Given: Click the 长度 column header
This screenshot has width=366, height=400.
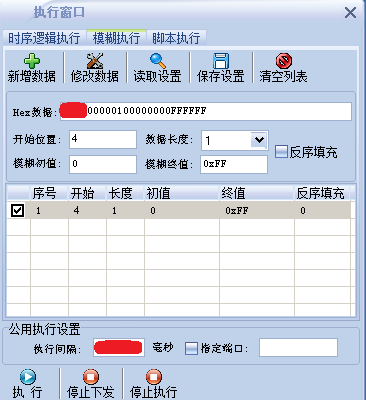Looking at the screenshot, I should pos(125,193).
